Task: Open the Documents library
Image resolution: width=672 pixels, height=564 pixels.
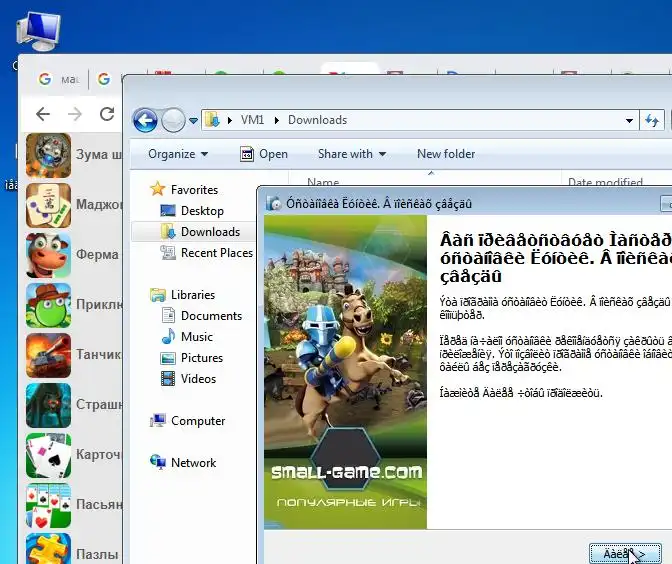Action: 211,315
